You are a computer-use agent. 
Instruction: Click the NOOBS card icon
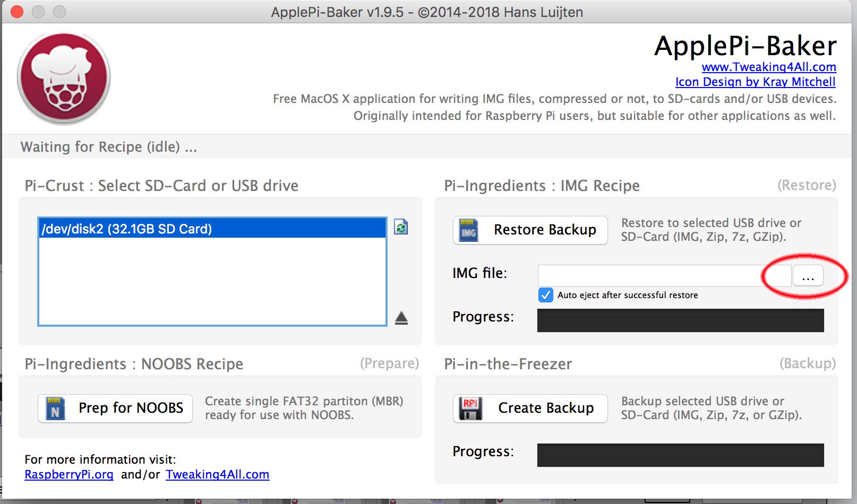[x=55, y=409]
